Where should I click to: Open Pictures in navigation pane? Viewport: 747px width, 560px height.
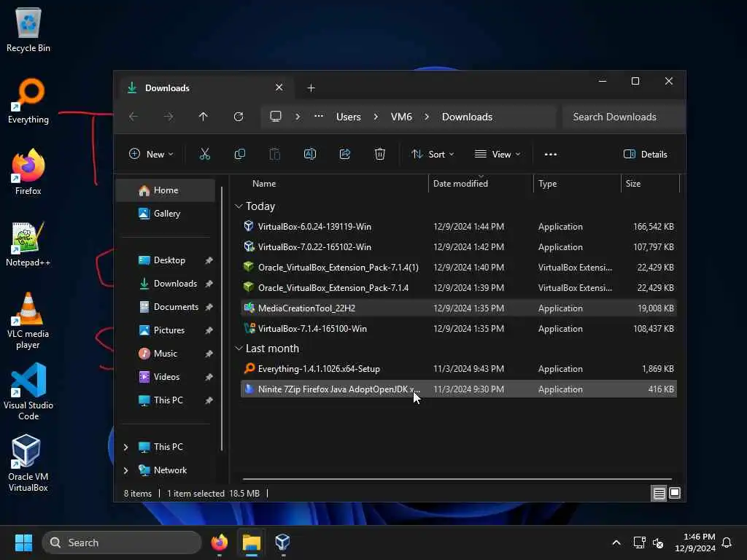click(x=169, y=330)
